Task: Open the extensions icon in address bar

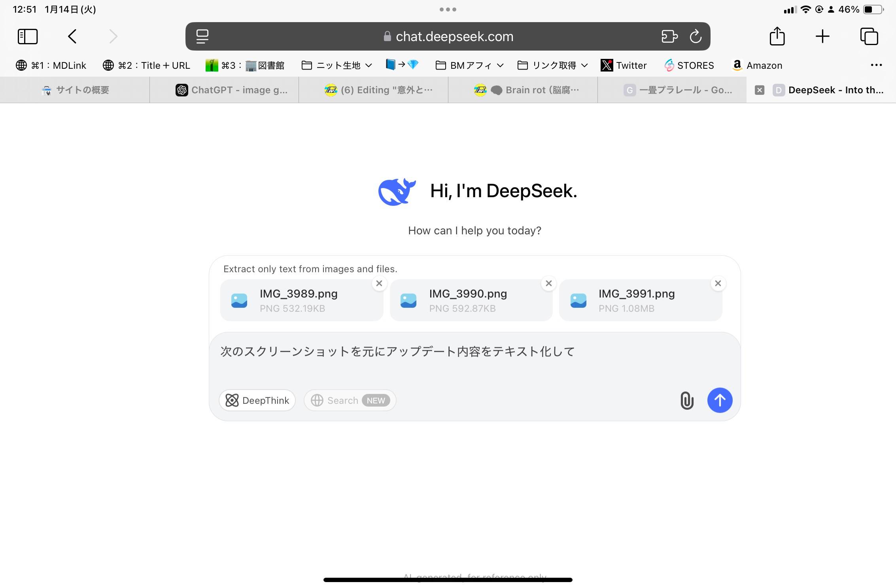Action: 669,36
